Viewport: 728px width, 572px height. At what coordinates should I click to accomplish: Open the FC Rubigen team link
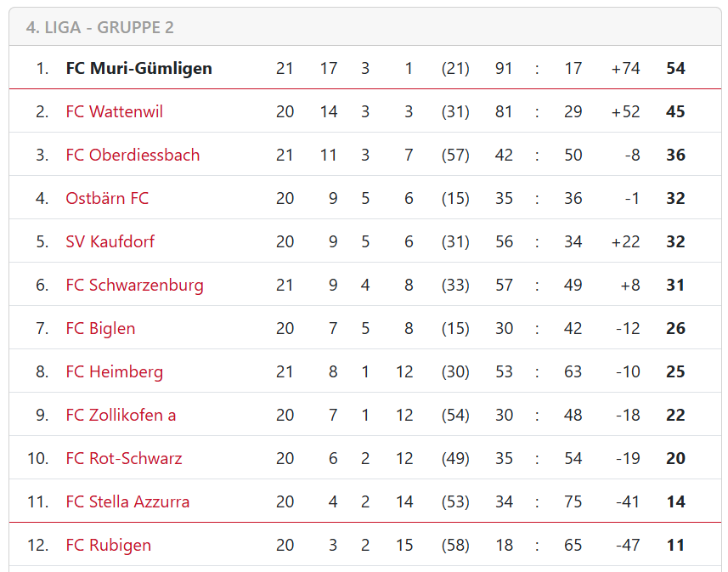coord(109,545)
